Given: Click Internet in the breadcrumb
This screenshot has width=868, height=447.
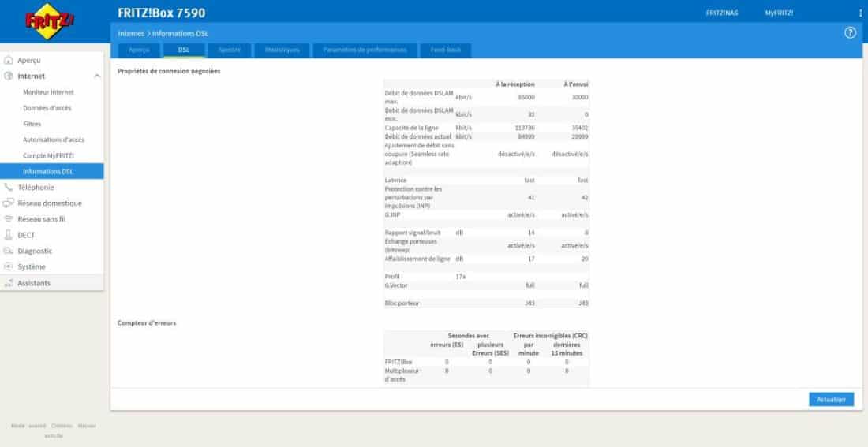Looking at the screenshot, I should (131, 34).
